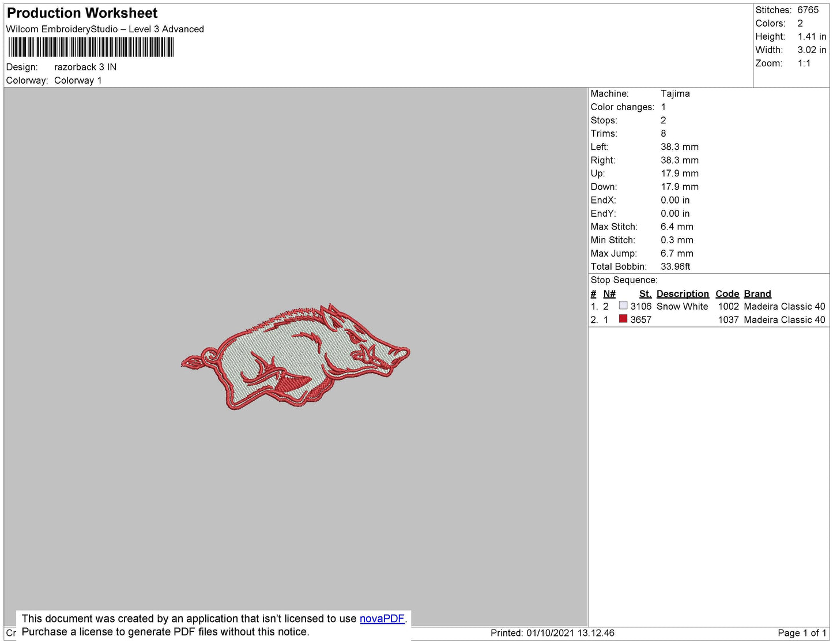This screenshot has width=833, height=644.
Task: Select the red 3657 thread swatch
Action: tap(623, 319)
